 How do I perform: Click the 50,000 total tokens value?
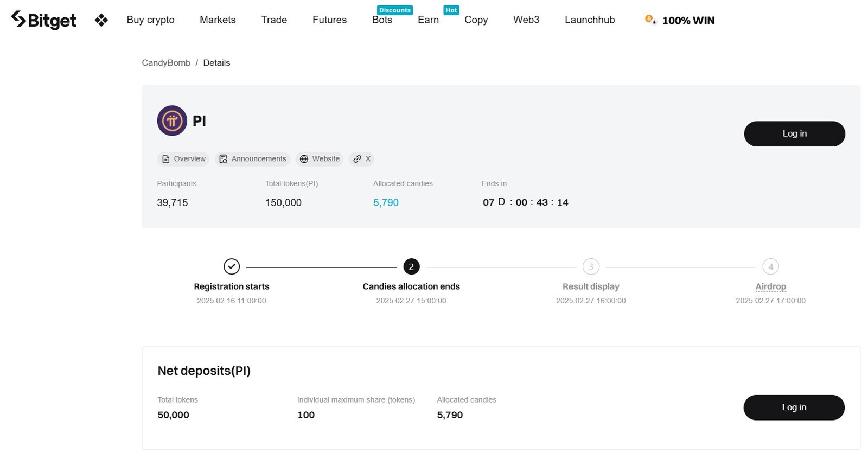pyautogui.click(x=173, y=415)
